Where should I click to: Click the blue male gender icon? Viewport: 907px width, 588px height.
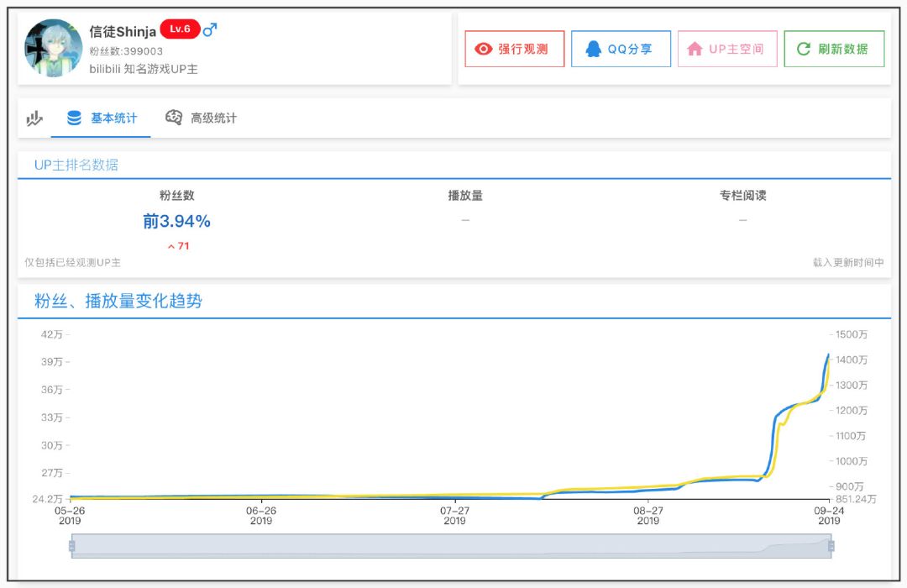point(210,30)
